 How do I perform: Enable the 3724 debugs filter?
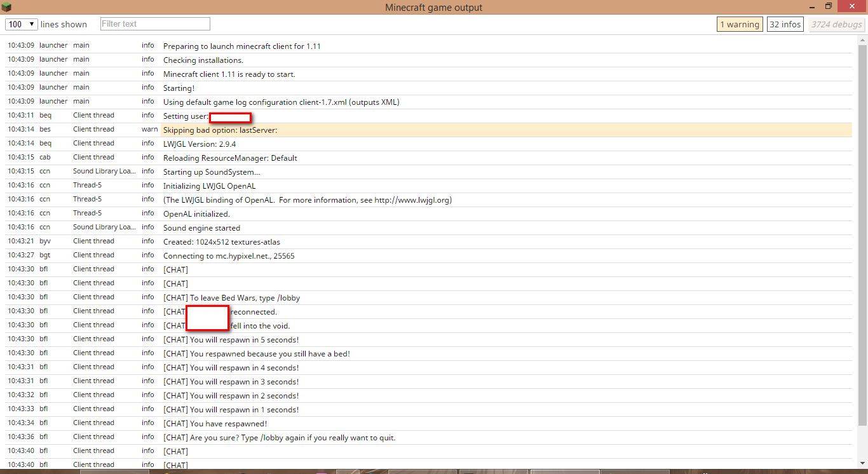point(836,25)
